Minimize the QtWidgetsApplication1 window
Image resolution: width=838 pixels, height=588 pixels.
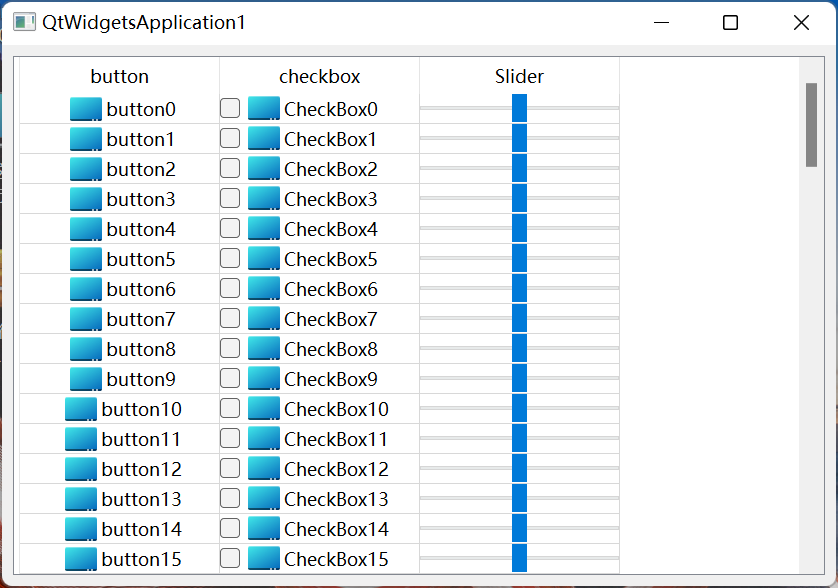pos(662,22)
